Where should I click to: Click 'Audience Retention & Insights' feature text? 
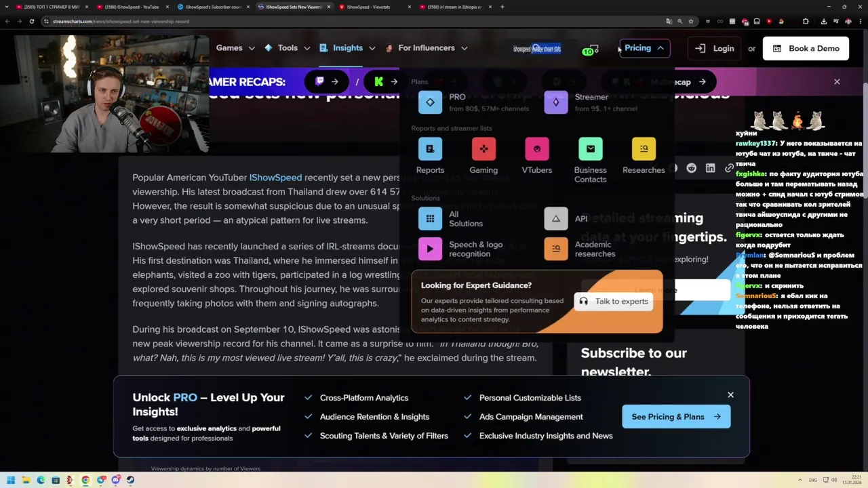pos(374,417)
